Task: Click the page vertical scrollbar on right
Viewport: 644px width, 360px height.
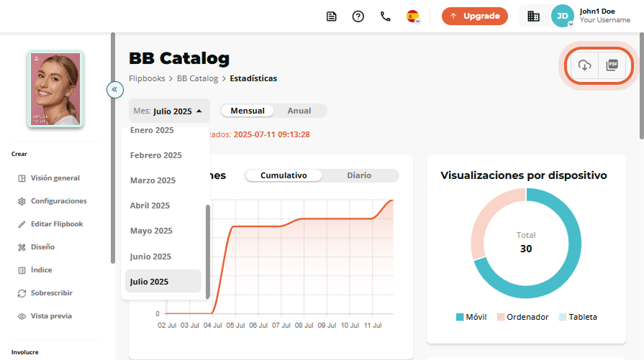Action: (x=642, y=86)
